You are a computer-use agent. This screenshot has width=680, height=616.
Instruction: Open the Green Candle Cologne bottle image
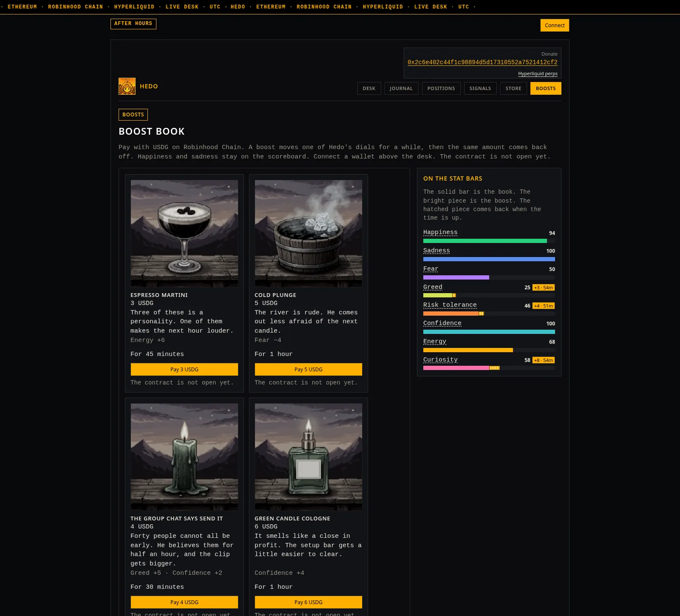309,457
